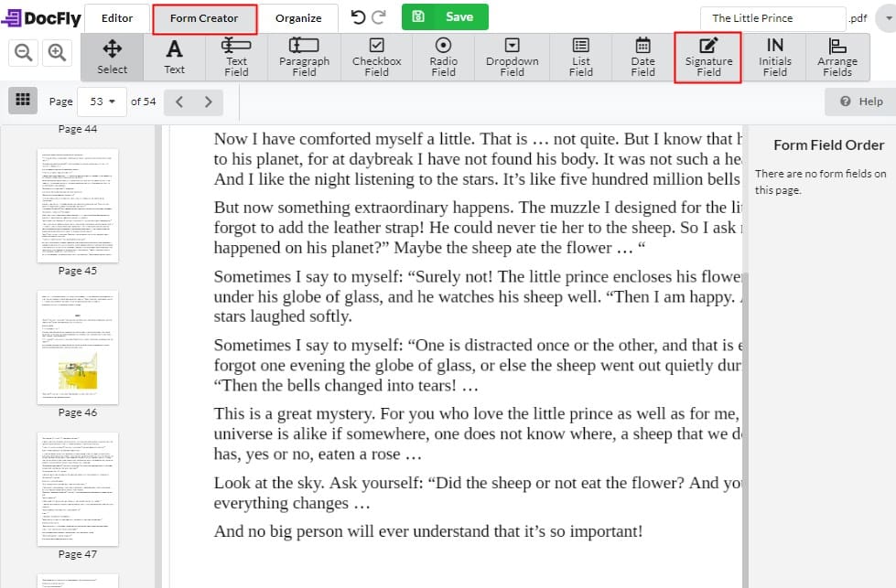Add a Signature Field
Viewport: 896px width, 588px height.
pyautogui.click(x=707, y=57)
